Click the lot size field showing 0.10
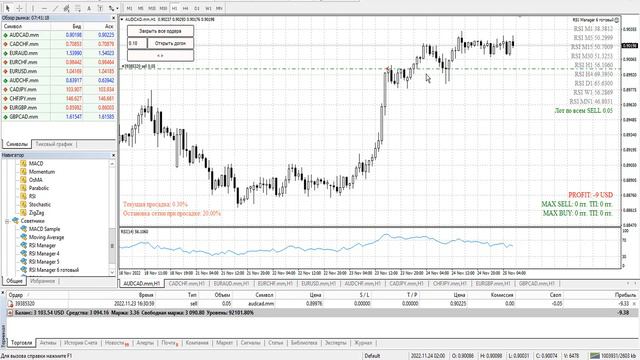 pyautogui.click(x=137, y=43)
